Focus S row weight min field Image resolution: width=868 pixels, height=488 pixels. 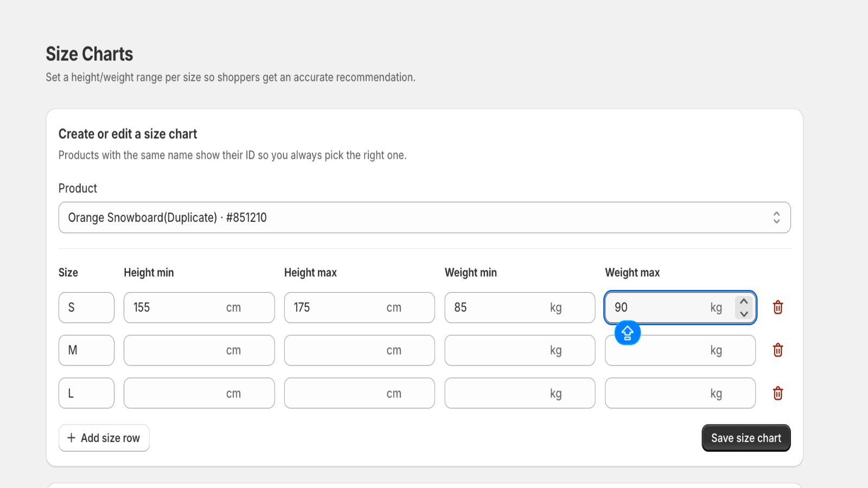[520, 307]
